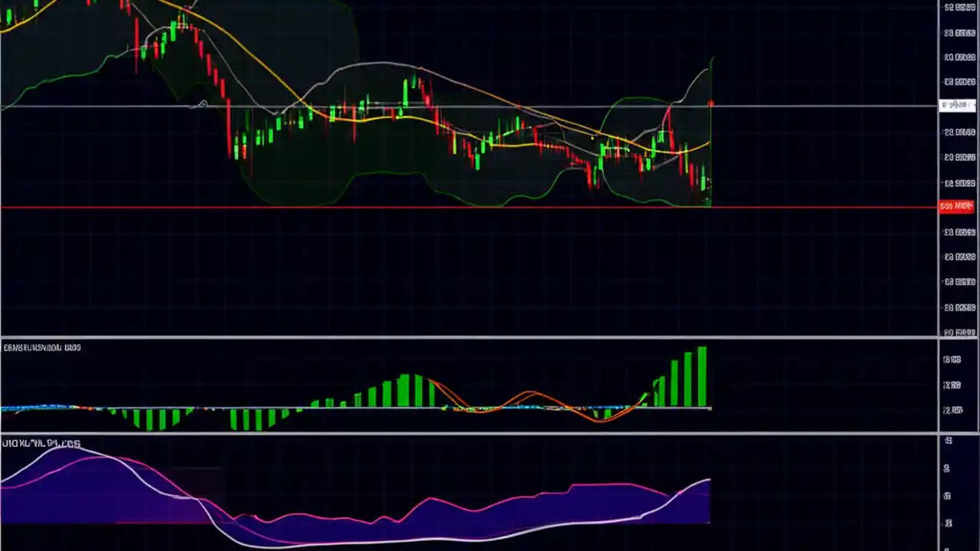Screen dimensions: 980x551
Task: Select the red current price tag
Action: point(955,205)
